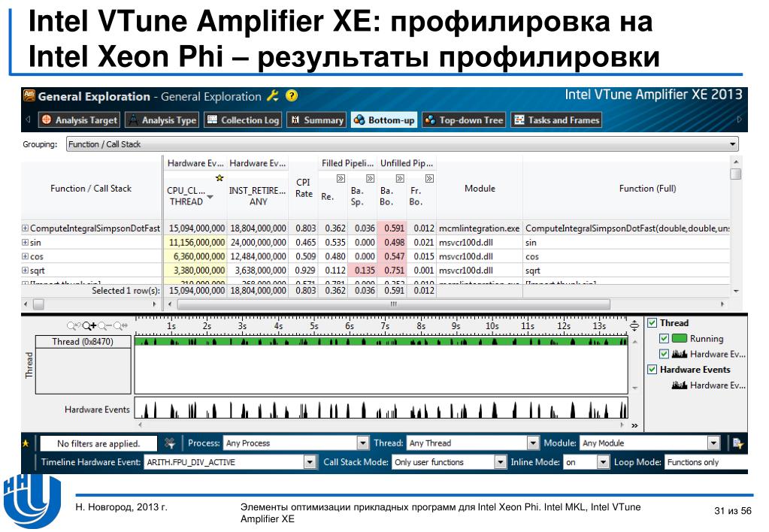
Task: Toggle Thread's Hardware Ev... checkbox
Action: pyautogui.click(x=664, y=354)
